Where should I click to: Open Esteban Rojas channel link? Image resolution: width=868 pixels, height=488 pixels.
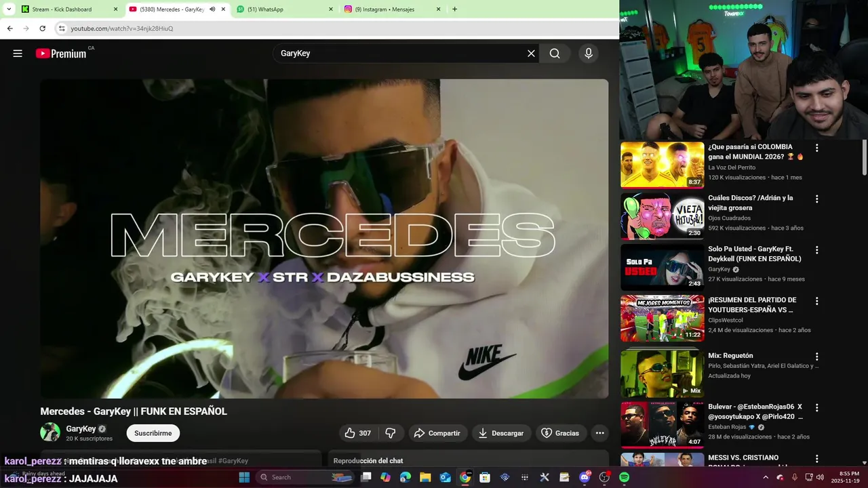coord(727,427)
